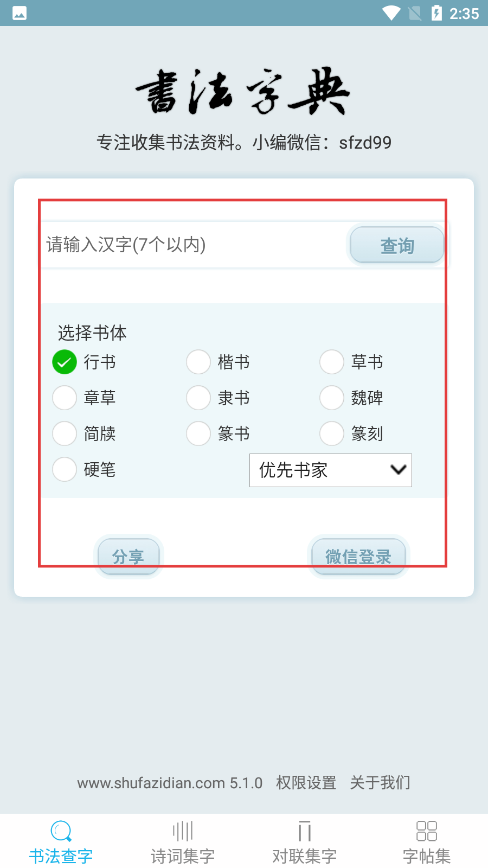Open the 优先书家 dropdown

330,470
